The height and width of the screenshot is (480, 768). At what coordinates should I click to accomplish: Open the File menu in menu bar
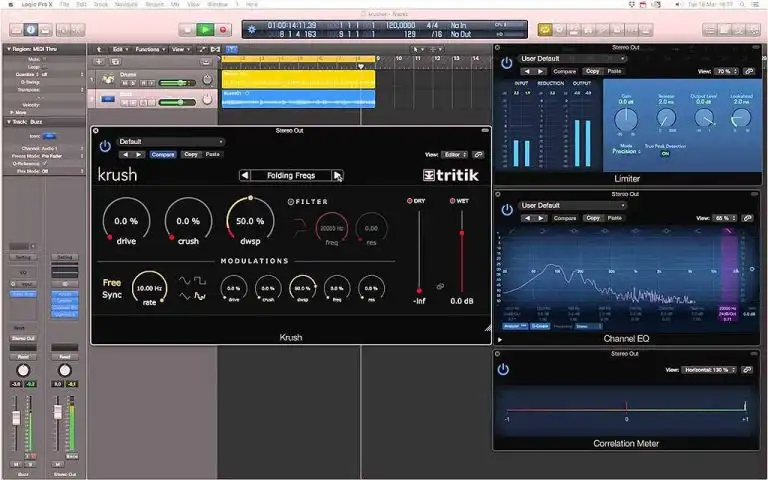(64, 4)
